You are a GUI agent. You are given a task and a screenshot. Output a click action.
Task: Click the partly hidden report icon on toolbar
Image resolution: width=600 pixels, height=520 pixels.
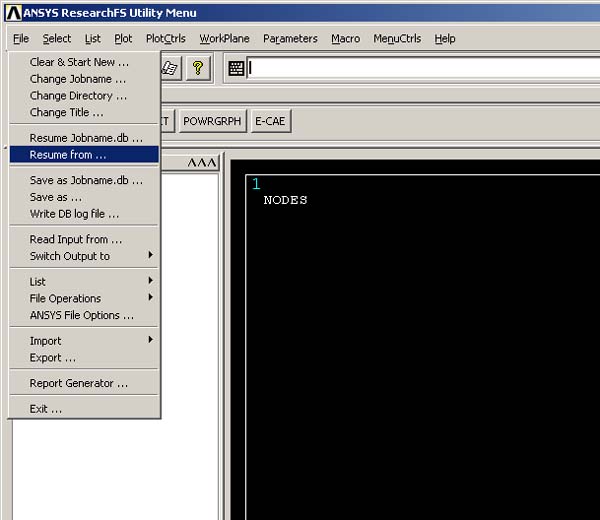pos(170,68)
